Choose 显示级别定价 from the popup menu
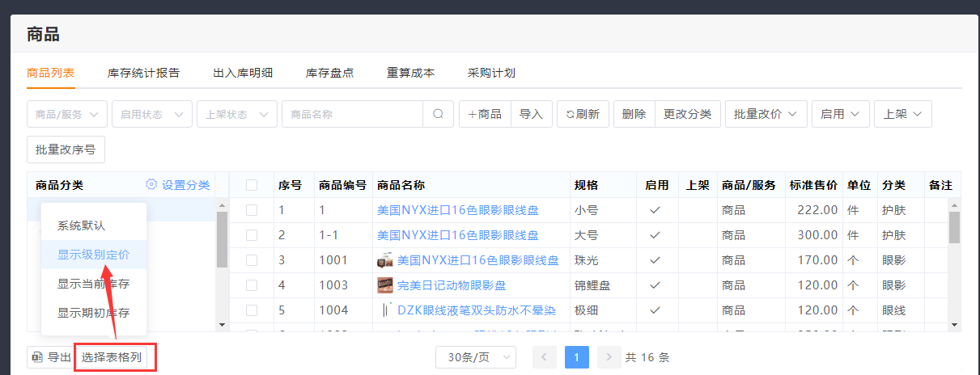The height and width of the screenshot is (375, 980). [x=93, y=254]
